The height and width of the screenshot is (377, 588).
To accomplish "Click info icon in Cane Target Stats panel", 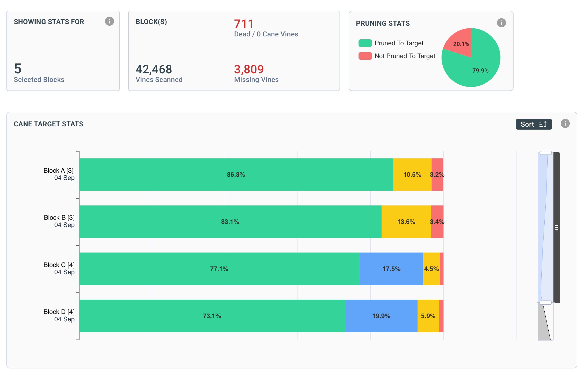I will 565,123.
